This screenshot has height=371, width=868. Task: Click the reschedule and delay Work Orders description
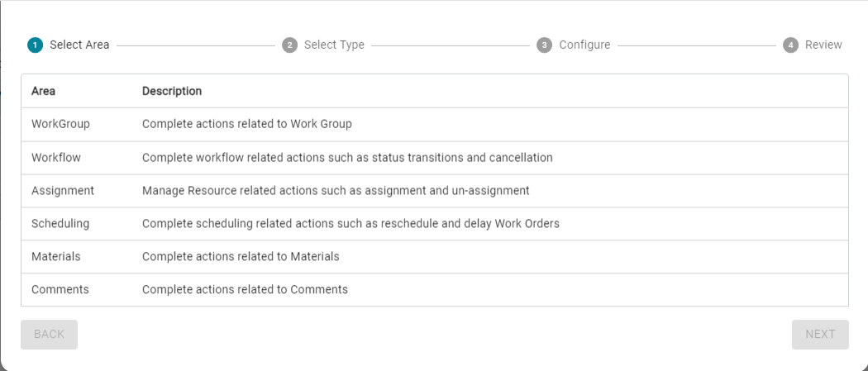pyautogui.click(x=351, y=223)
